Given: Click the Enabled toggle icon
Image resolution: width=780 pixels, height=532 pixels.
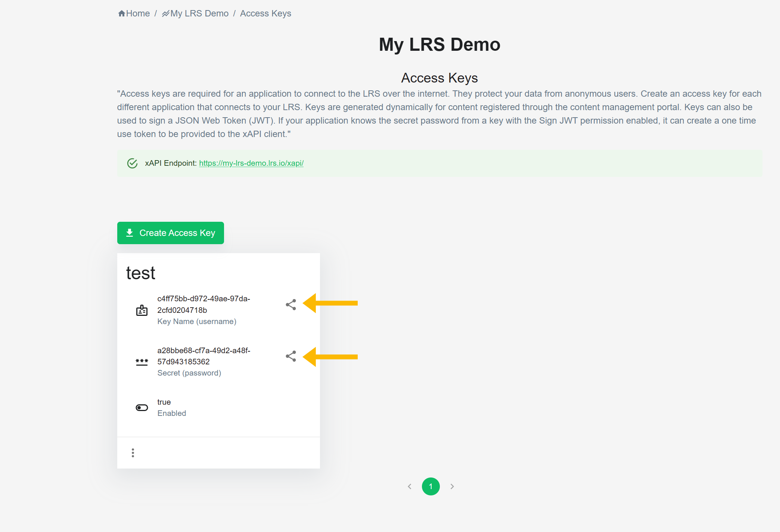Looking at the screenshot, I should click(x=142, y=408).
